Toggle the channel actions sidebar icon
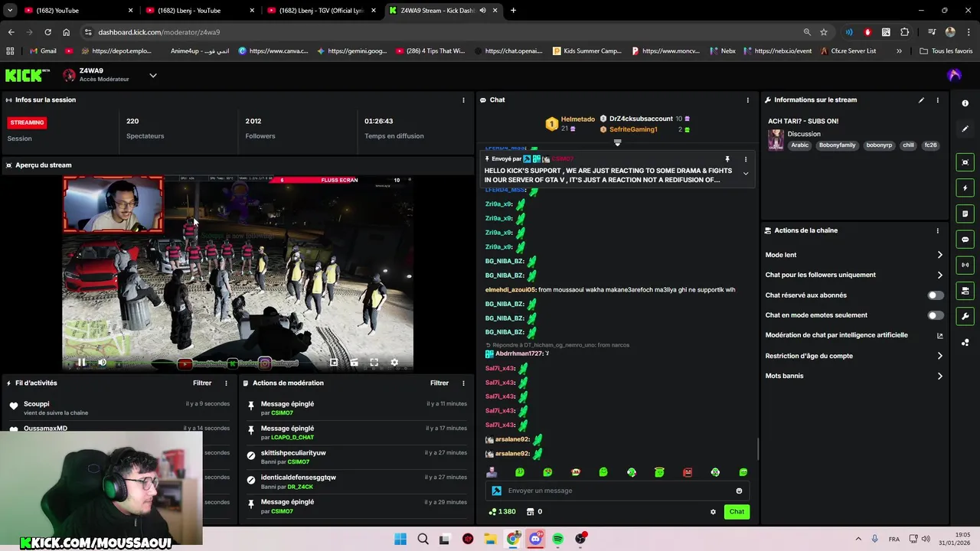The height and width of the screenshot is (551, 980). [965, 291]
